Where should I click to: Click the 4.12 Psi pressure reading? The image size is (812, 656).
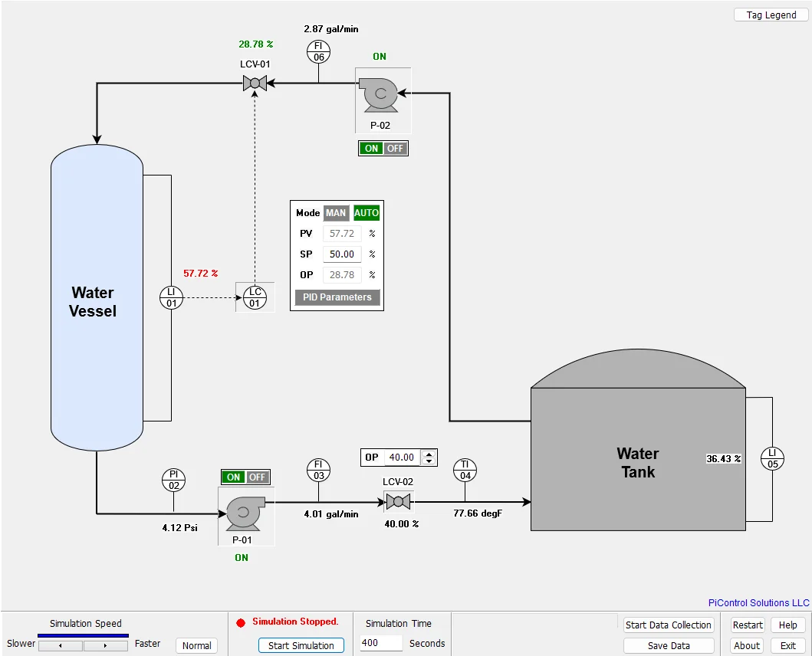click(179, 527)
